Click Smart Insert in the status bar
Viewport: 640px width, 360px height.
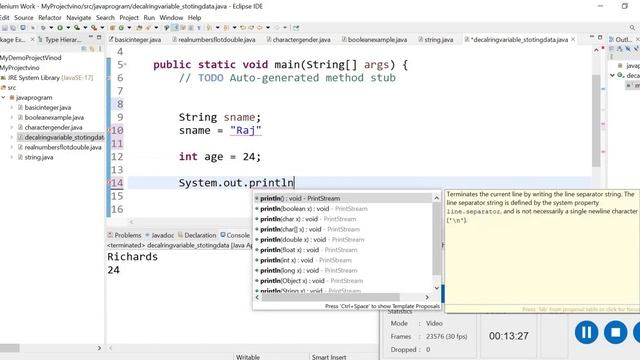(329, 357)
